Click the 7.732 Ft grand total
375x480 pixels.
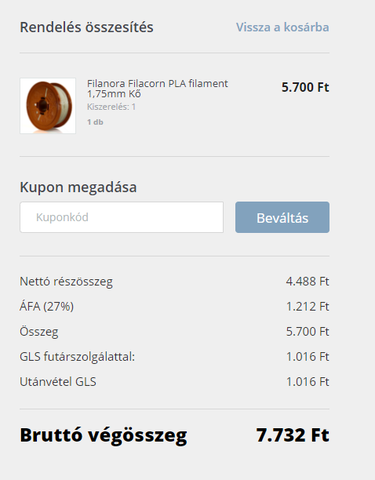pos(293,435)
